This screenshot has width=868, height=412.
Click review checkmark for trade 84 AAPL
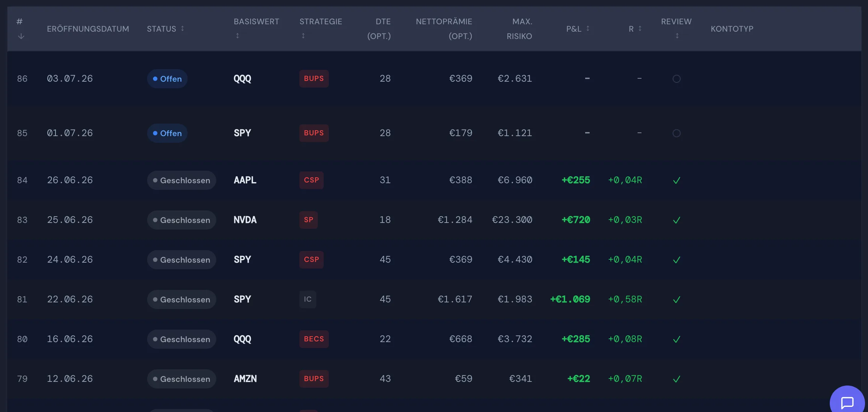click(x=676, y=180)
